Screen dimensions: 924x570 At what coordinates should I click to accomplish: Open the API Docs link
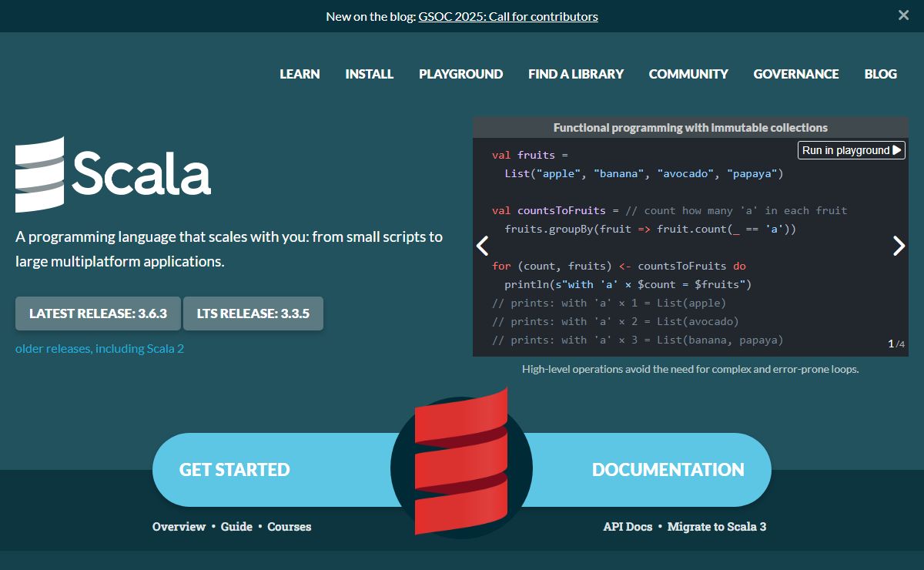coord(628,527)
